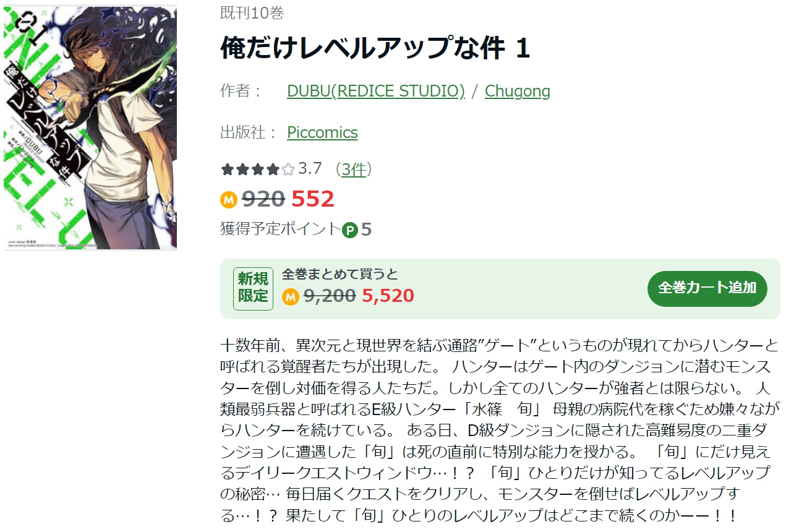Click the 既刊10巻 label
Screen dimensions: 786x532
[252, 13]
